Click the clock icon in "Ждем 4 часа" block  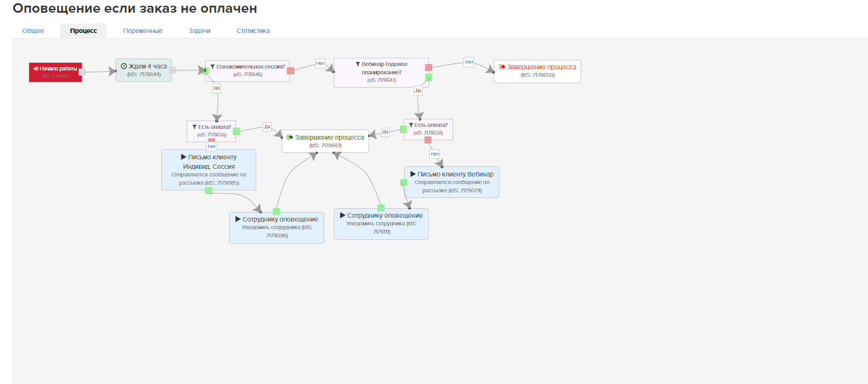tap(124, 66)
